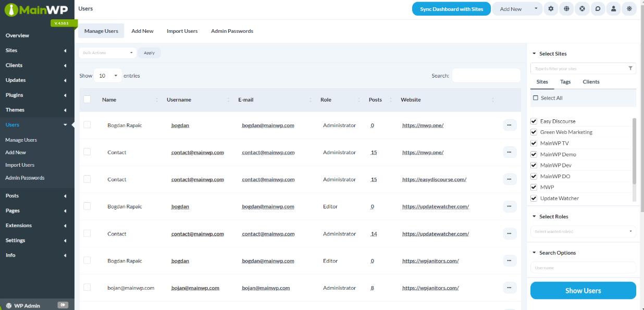Open the Bulk Actions dropdown
Viewport: 644px width, 310px height.
pyautogui.click(x=107, y=53)
